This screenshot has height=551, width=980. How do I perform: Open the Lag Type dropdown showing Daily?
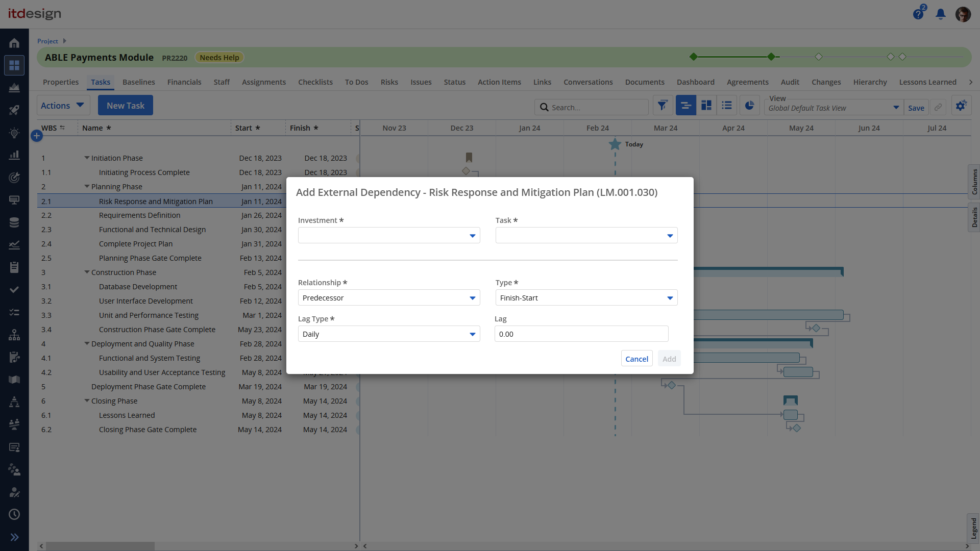(x=389, y=334)
